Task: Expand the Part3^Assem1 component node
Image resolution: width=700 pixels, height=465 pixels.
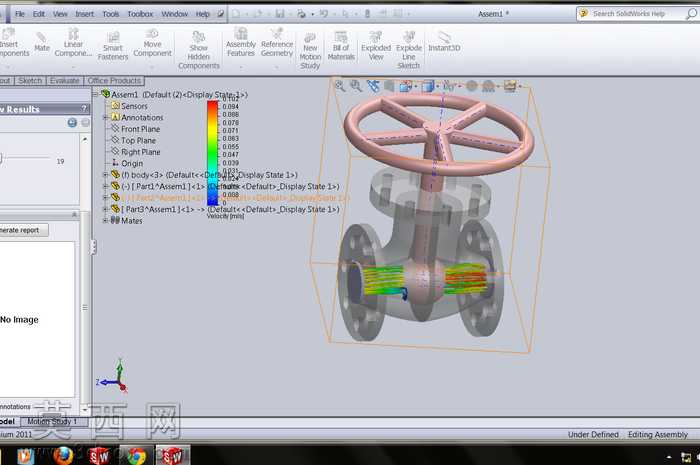Action: (106, 209)
